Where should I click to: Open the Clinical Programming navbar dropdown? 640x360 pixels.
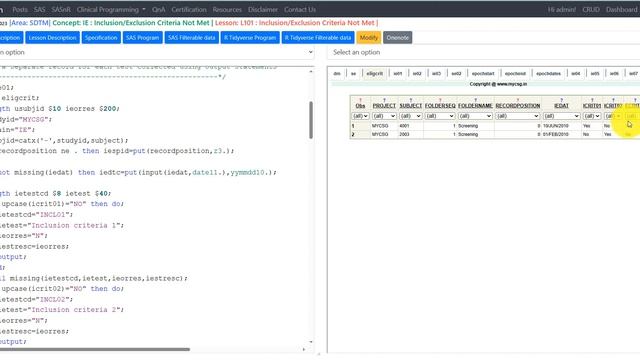(111, 9)
